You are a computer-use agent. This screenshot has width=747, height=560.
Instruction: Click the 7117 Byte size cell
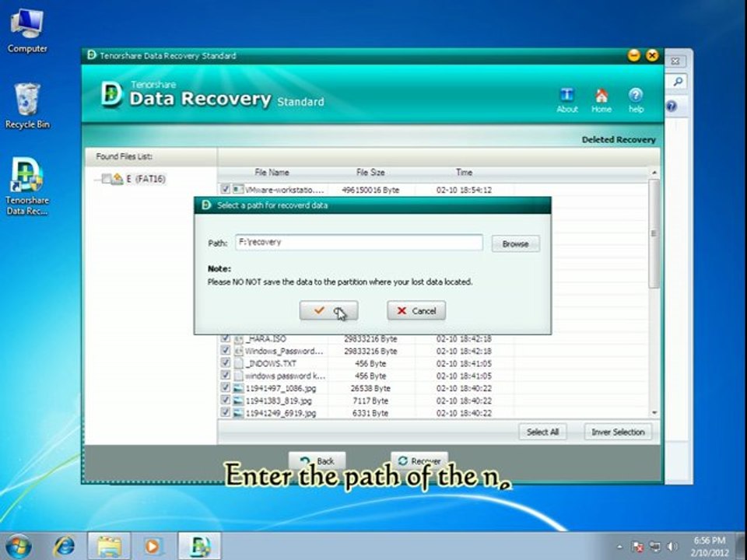click(x=370, y=401)
